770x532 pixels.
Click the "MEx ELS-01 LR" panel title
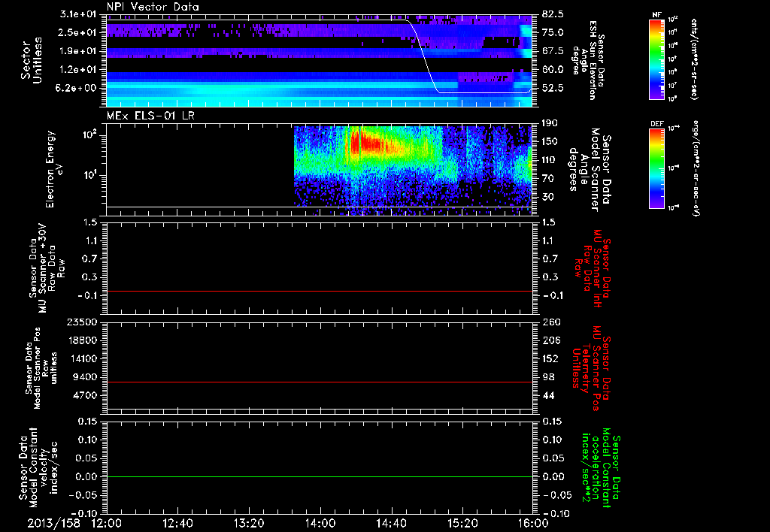[150, 116]
